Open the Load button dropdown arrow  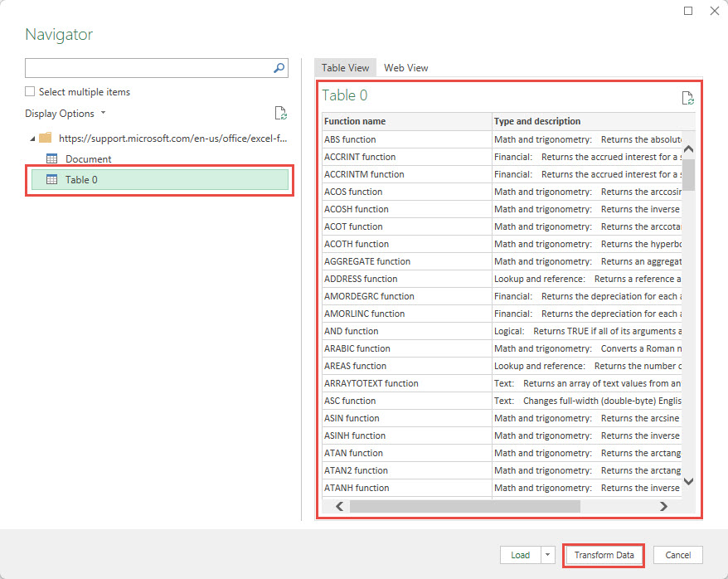pyautogui.click(x=547, y=555)
